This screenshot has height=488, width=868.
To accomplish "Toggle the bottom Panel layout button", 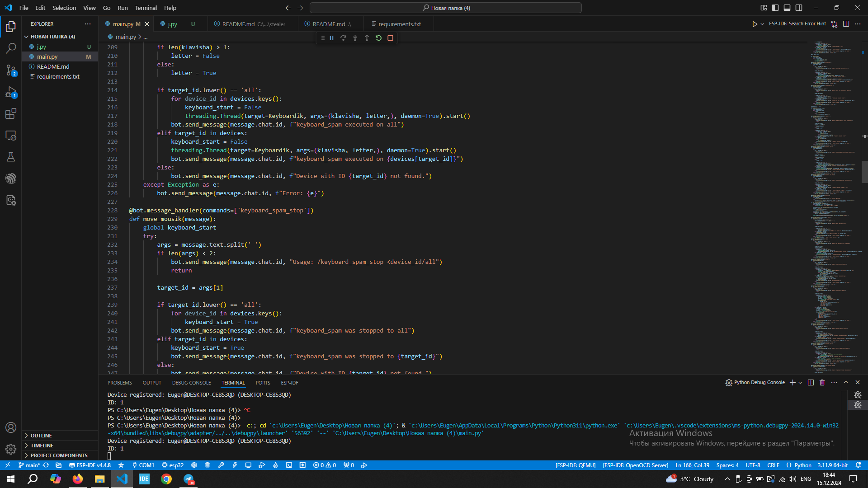I will pos(787,8).
